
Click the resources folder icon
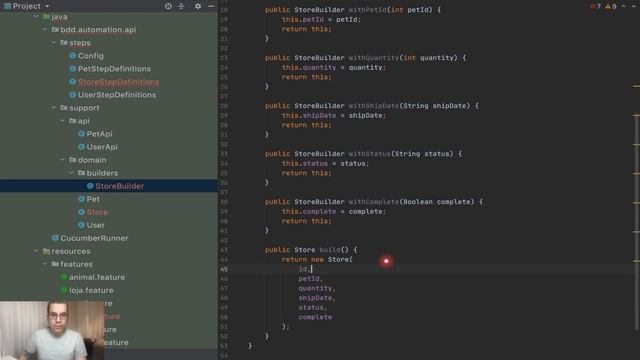click(x=47, y=251)
